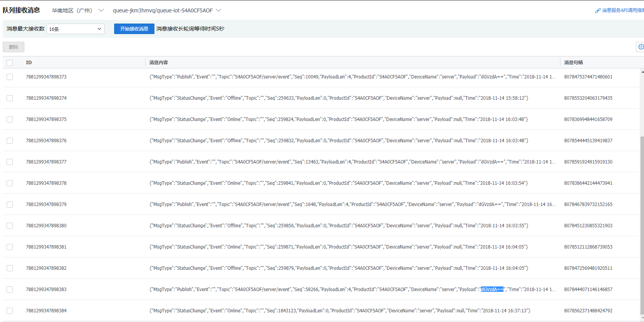Open the 消息服务API调用指南 link
Screen dimensions: 644x322
pyautogui.click(x=622, y=10)
